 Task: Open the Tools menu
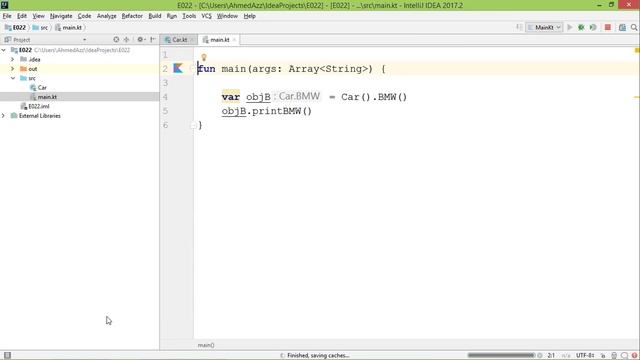(189, 16)
